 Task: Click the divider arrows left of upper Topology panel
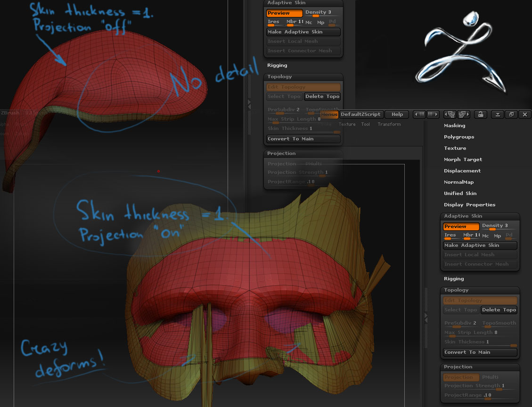tap(249, 104)
